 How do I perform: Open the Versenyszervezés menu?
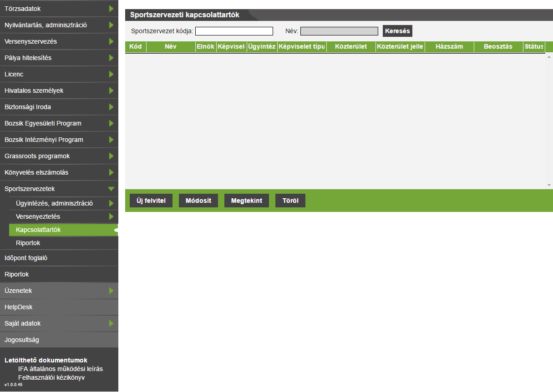(x=59, y=41)
